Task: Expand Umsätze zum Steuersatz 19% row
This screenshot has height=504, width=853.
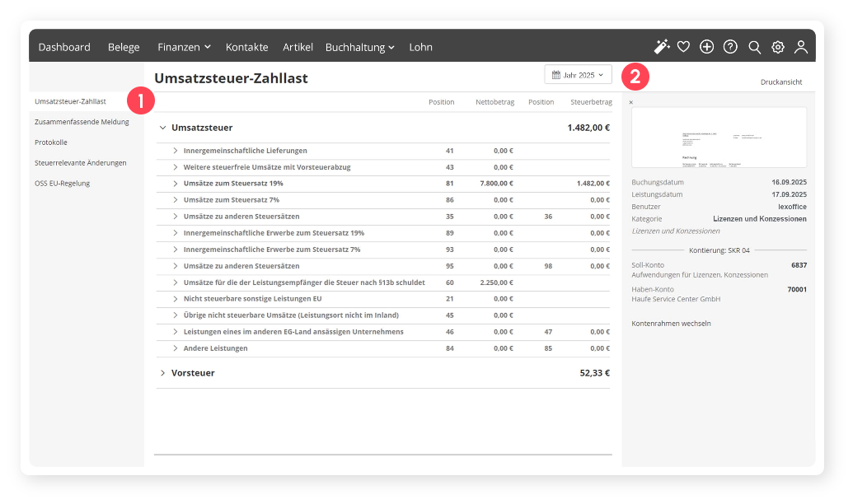Action: pyautogui.click(x=176, y=184)
